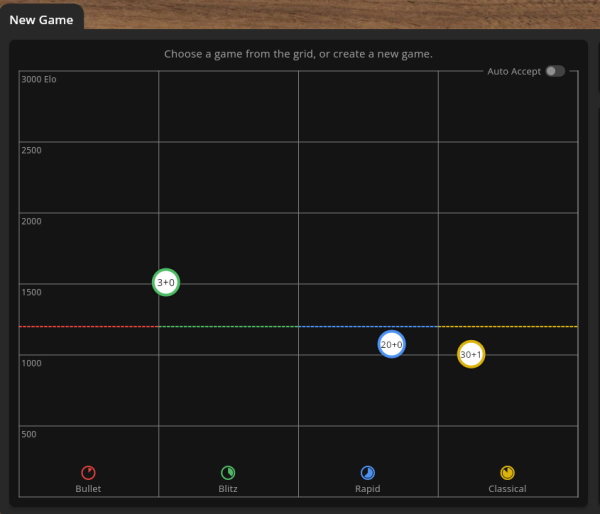Click the Classical clock icon
This screenshot has width=600, height=514.
coord(507,473)
